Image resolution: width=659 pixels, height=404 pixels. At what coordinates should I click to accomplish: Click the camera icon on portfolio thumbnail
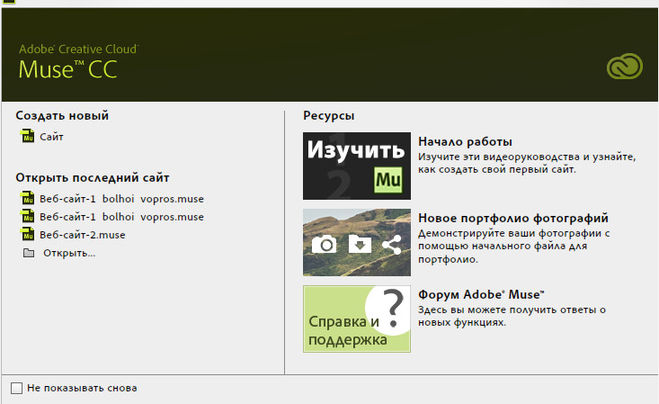[x=324, y=244]
